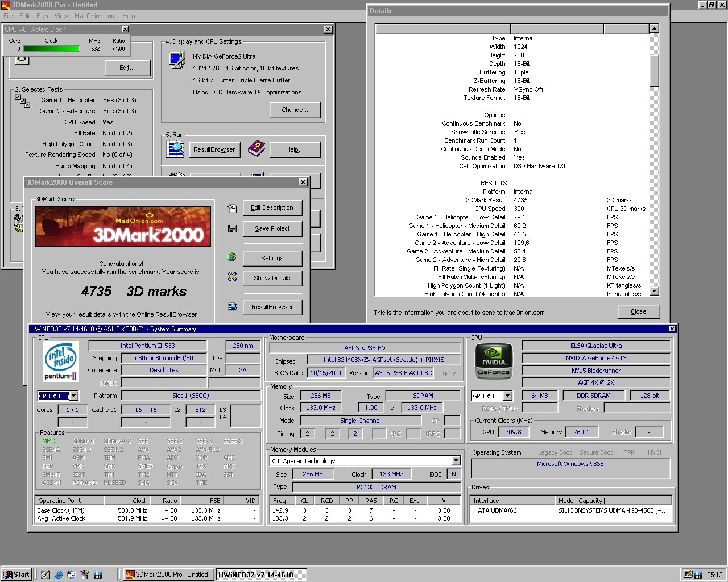
Task: Click Change... in Display and CPU Settings
Action: click(295, 110)
